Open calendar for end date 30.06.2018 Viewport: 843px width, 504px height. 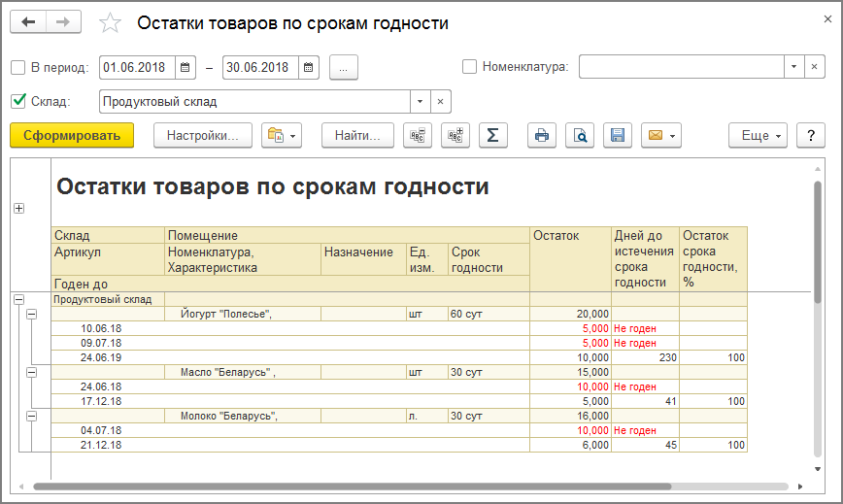(309, 68)
